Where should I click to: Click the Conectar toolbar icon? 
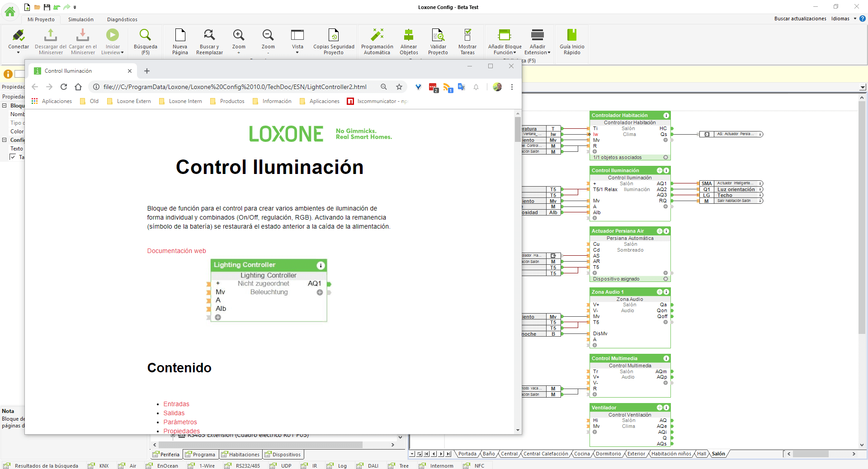click(x=19, y=36)
